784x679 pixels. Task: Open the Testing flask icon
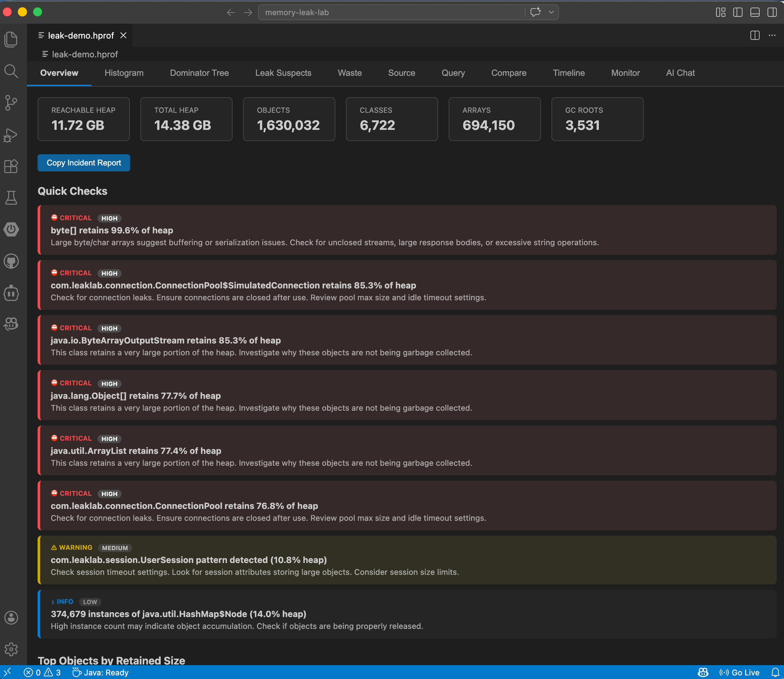coord(11,197)
